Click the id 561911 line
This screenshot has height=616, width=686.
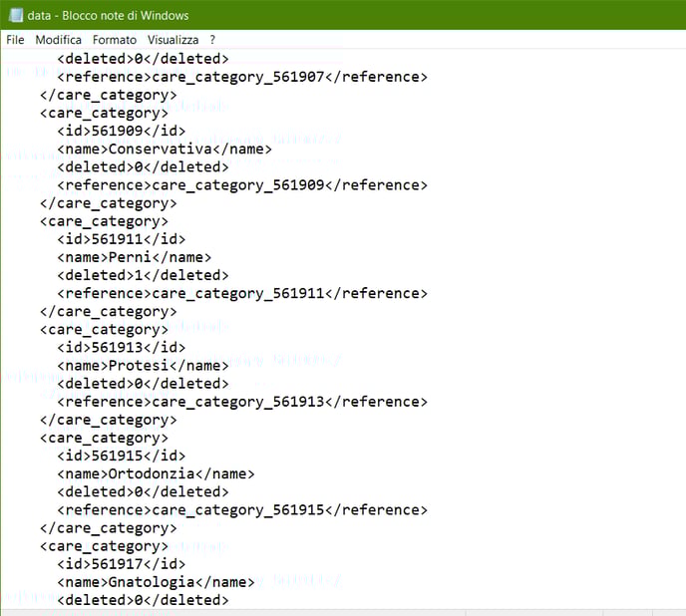click(122, 239)
